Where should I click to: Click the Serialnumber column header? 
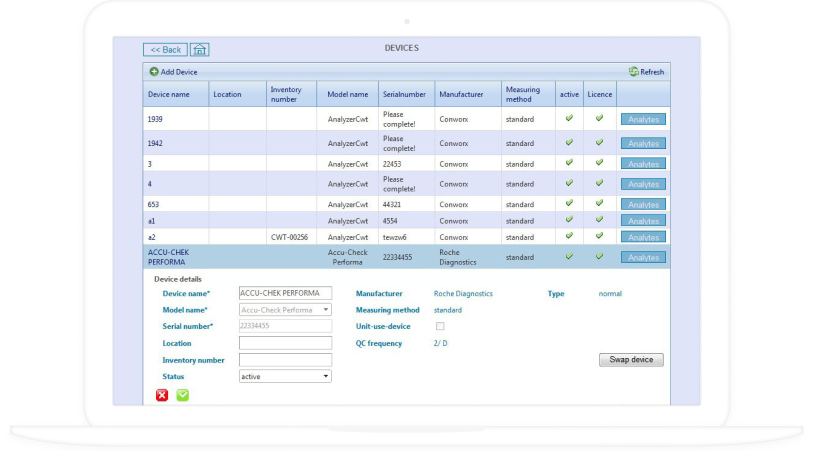click(x=405, y=94)
